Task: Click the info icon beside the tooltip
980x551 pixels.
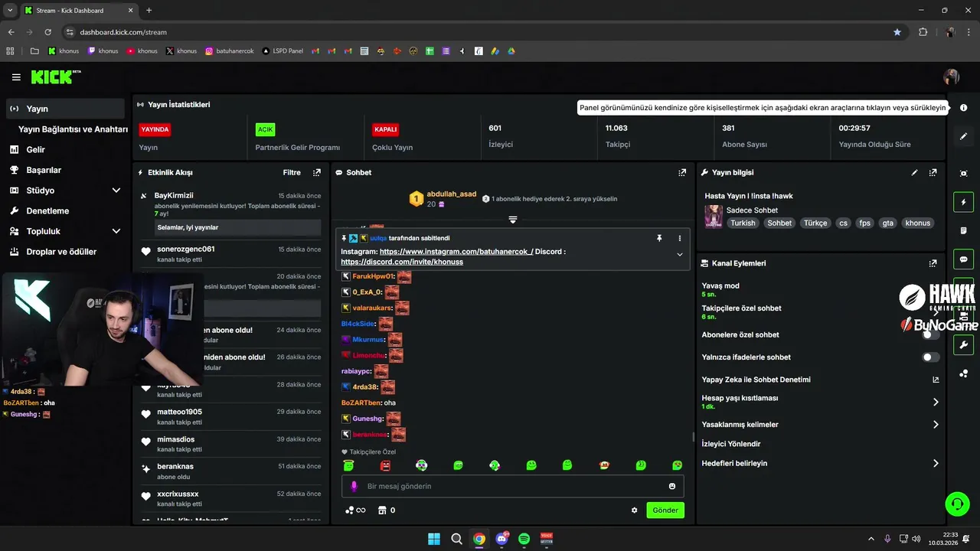Action: point(963,108)
